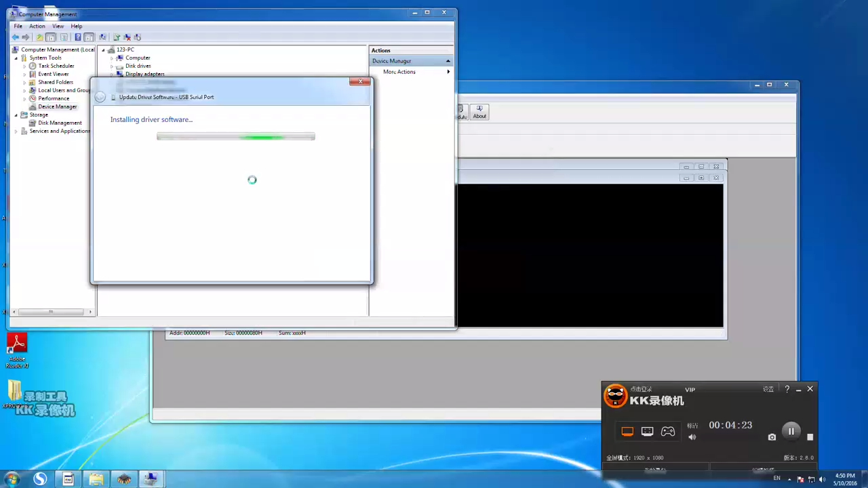The height and width of the screenshot is (488, 868).
Task: Click the Forward arrow in Computer Management toolbar
Action: 26,37
